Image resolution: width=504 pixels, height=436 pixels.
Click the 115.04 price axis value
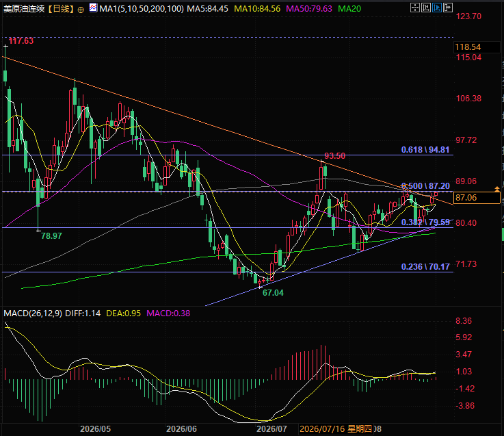coord(468,57)
